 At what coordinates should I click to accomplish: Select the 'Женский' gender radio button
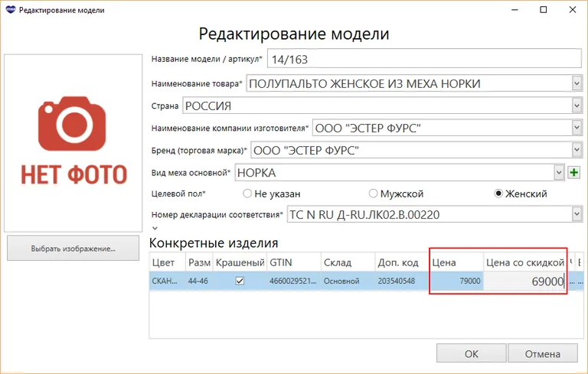[x=499, y=194]
